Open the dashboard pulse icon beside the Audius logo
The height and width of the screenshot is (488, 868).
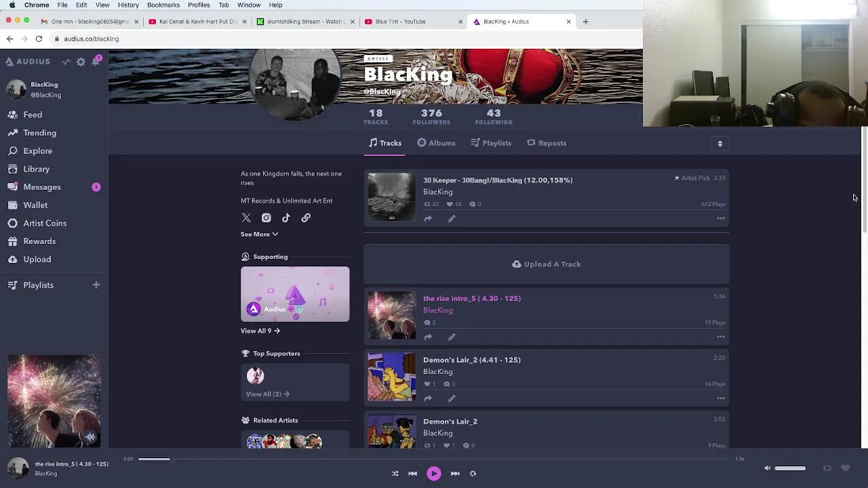tap(66, 62)
